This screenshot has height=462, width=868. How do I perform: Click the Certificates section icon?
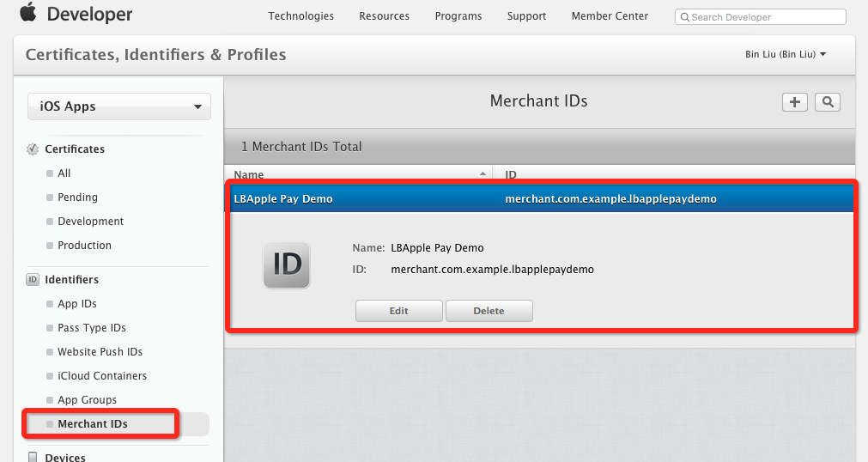tap(33, 149)
